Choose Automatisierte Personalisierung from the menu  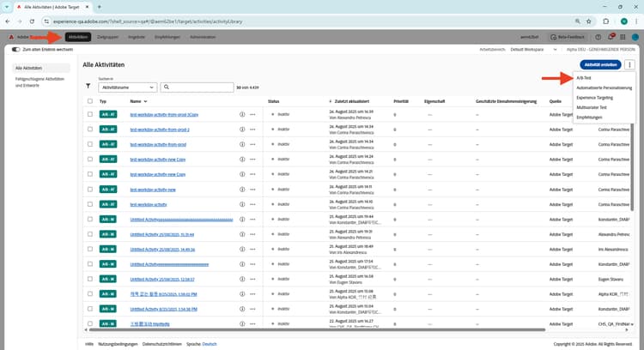tap(604, 87)
